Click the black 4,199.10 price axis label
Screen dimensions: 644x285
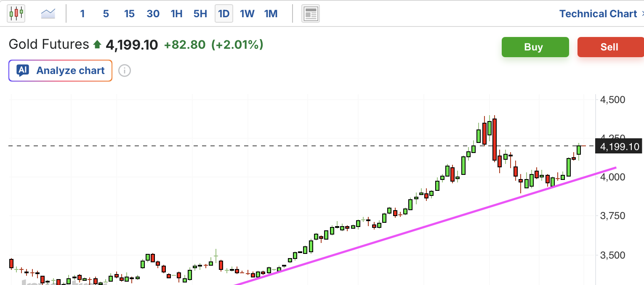point(619,147)
